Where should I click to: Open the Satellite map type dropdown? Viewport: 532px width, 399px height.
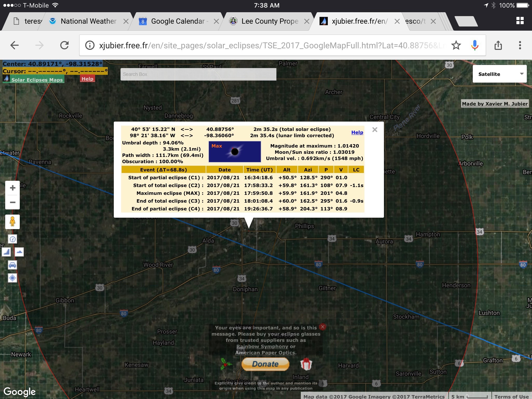pos(500,74)
